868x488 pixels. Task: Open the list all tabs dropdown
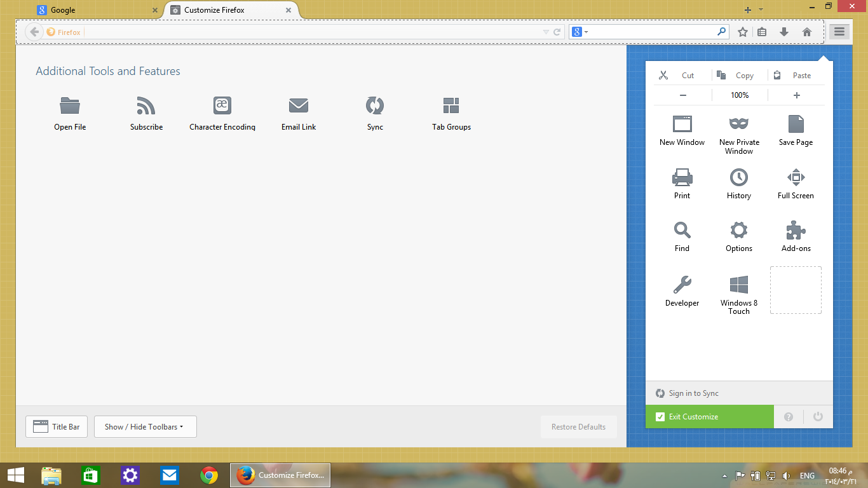tap(761, 10)
